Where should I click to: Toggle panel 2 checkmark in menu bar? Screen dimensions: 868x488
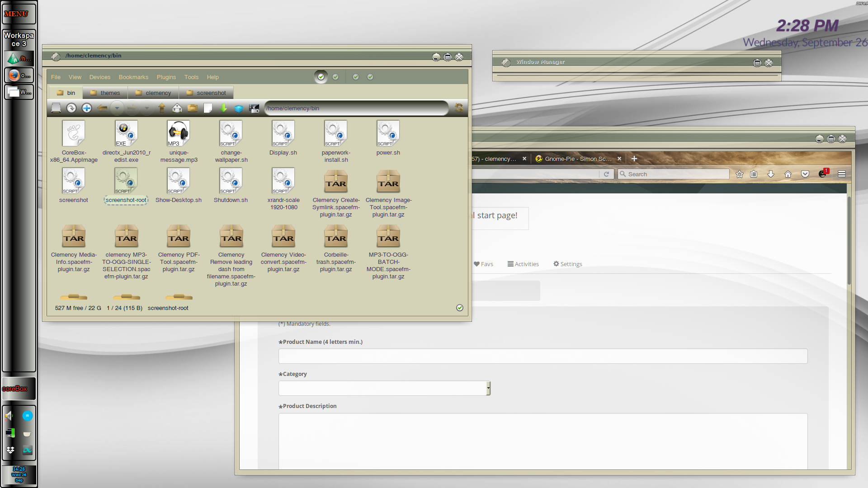[335, 77]
